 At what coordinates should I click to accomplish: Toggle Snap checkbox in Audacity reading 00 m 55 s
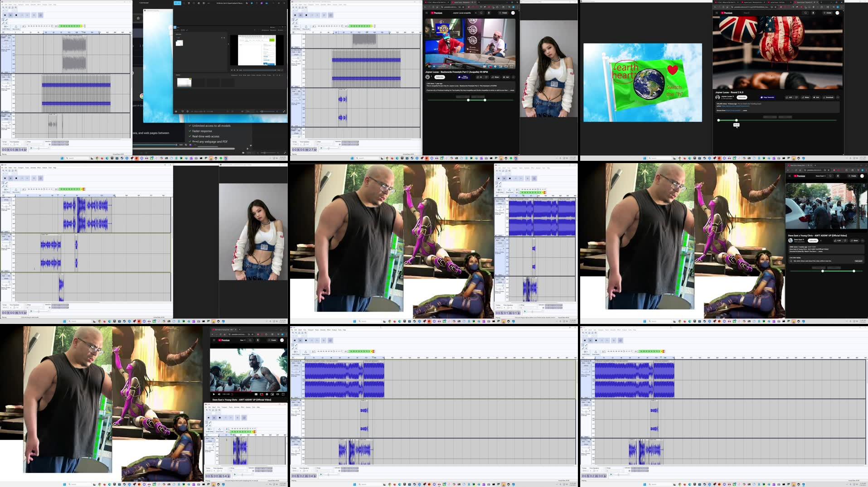pos(26,305)
